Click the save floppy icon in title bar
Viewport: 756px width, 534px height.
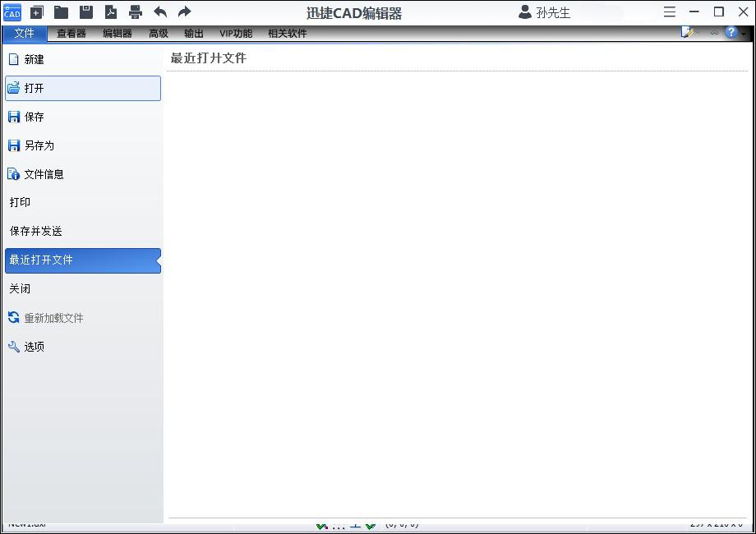pos(85,12)
